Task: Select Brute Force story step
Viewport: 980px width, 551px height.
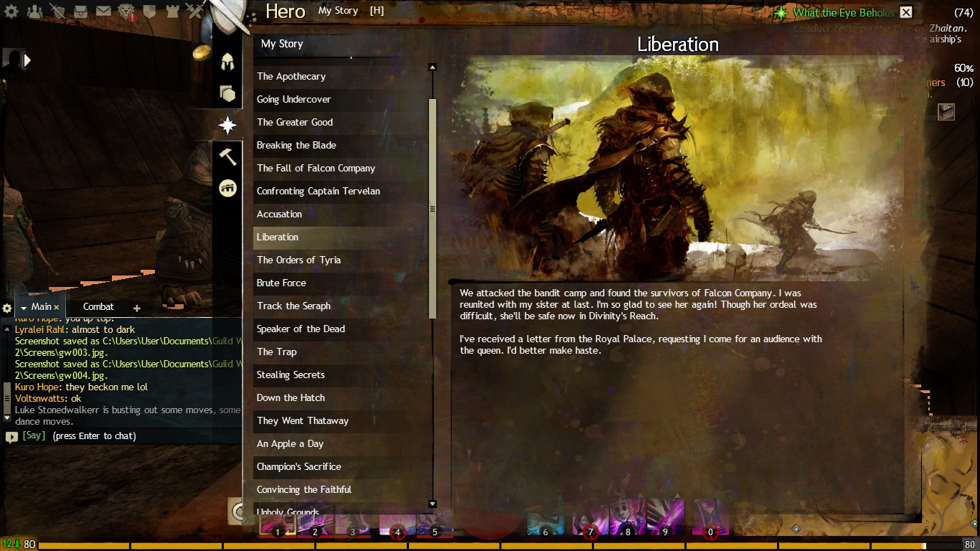Action: [340, 283]
